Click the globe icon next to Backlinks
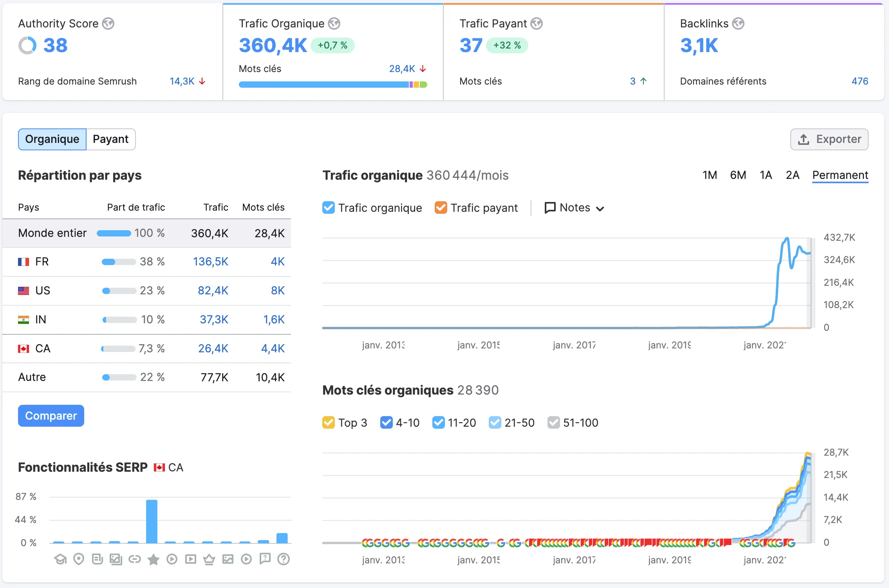889x588 pixels. (x=738, y=23)
